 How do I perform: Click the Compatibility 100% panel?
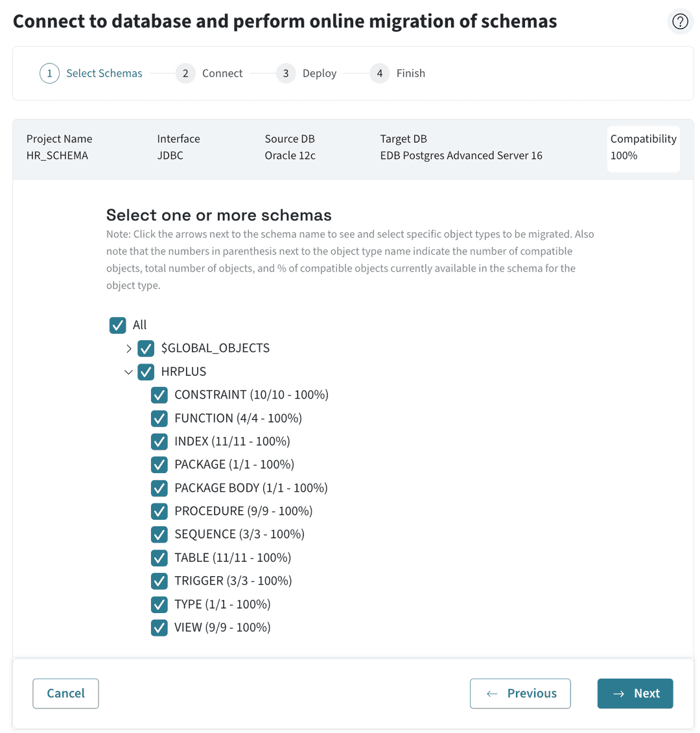[x=644, y=149]
